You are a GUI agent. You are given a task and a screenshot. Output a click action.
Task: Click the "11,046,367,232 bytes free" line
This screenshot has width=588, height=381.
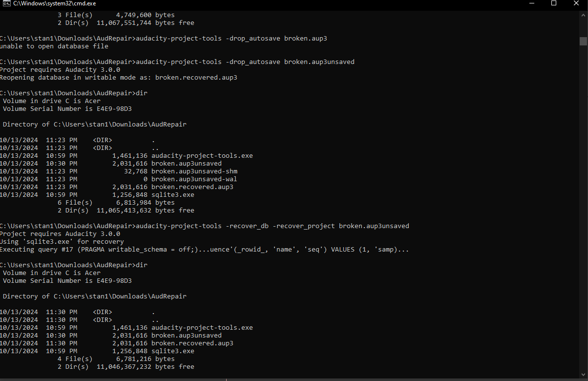(146, 367)
